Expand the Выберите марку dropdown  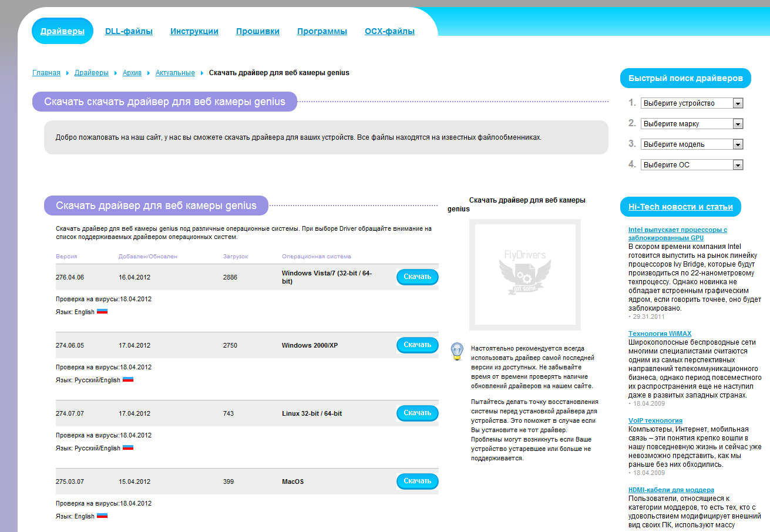point(692,123)
